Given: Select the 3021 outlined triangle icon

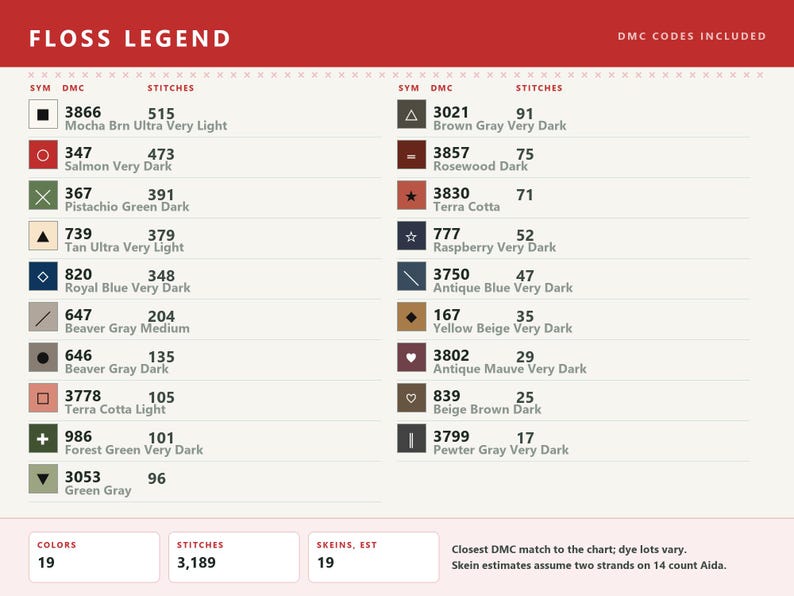Looking at the screenshot, I should (411, 114).
